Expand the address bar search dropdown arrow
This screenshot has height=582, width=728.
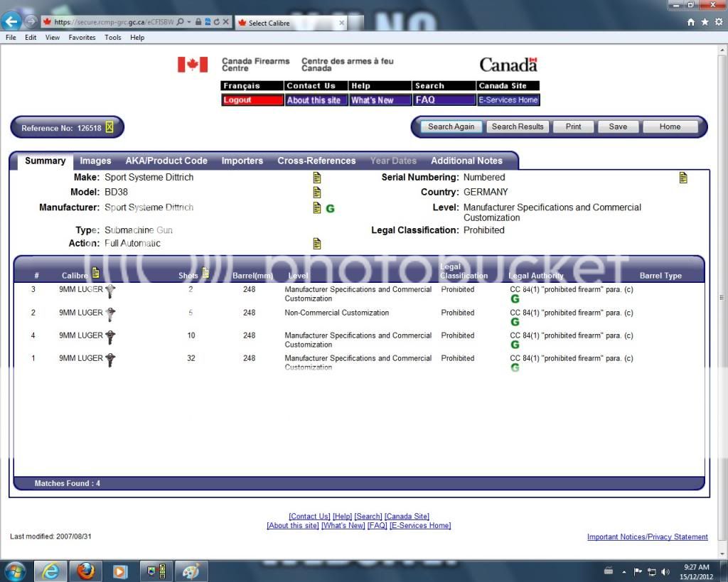(x=189, y=22)
